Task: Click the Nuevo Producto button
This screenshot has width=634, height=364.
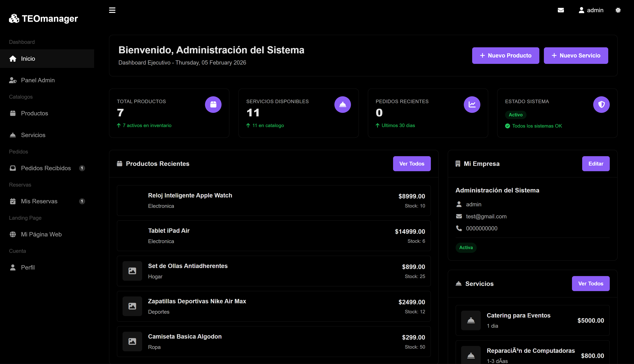Action: tap(505, 56)
